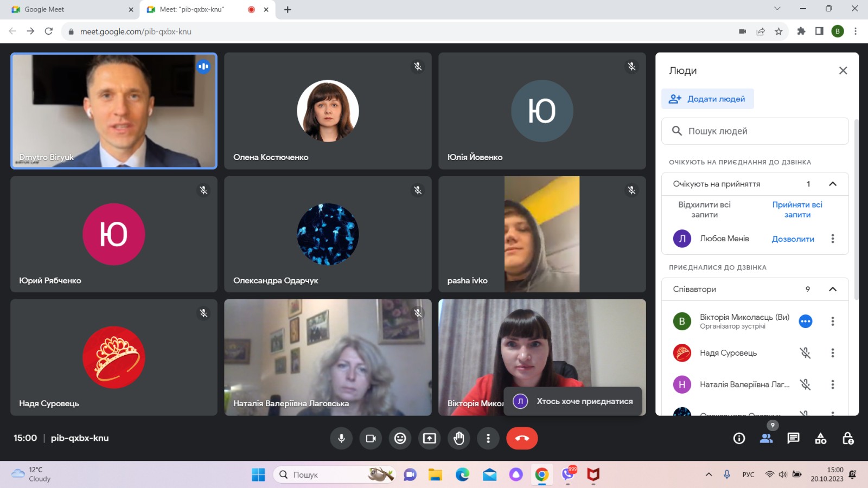Open the Activities icon

pos(820,438)
